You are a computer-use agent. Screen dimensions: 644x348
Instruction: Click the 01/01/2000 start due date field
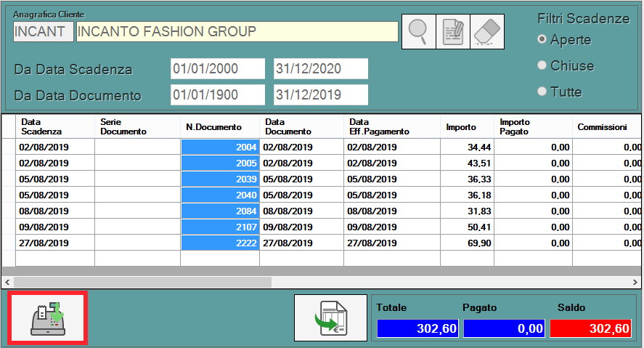(x=218, y=69)
